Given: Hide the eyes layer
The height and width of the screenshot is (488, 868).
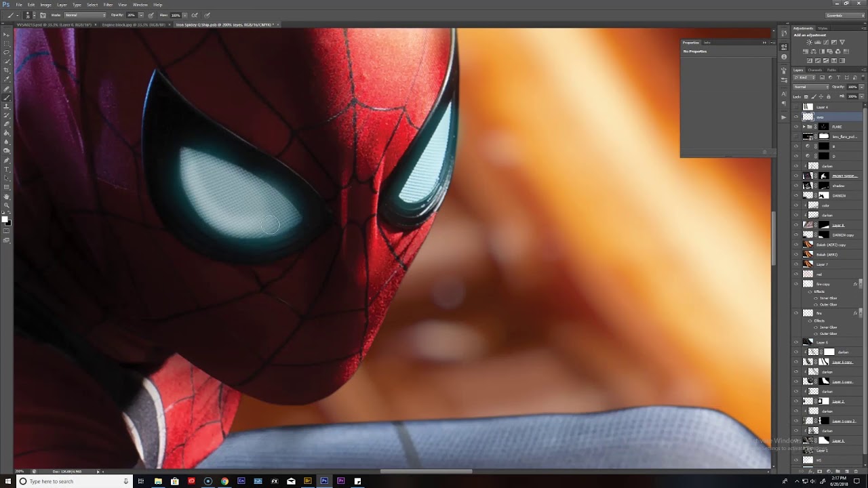Looking at the screenshot, I should tap(796, 117).
